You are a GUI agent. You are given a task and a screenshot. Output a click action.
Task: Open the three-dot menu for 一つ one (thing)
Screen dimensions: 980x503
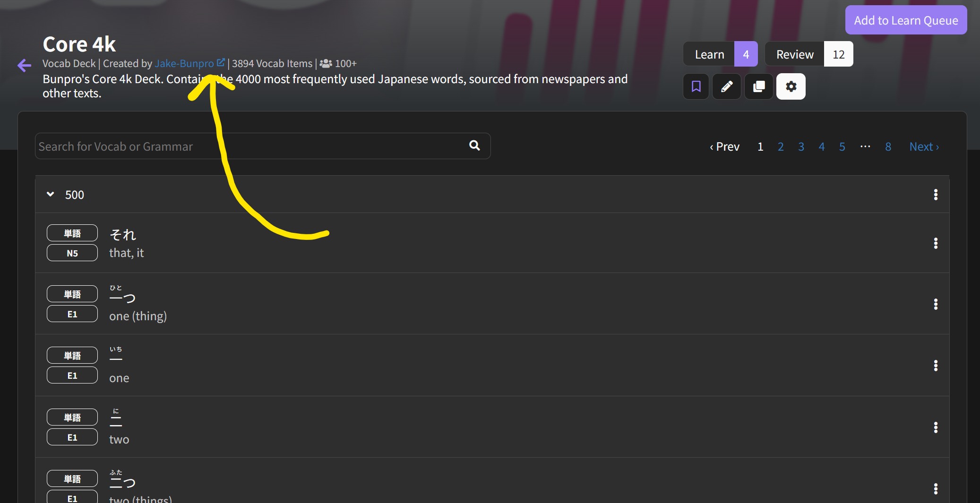[x=936, y=304]
